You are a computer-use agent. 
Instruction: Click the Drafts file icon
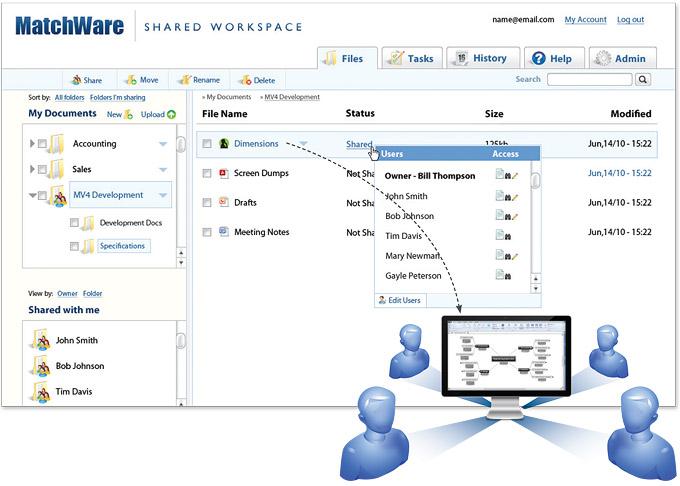(224, 202)
